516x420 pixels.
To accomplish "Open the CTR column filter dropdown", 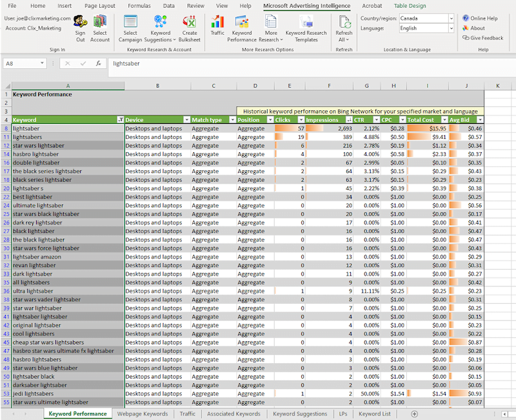I will 377,120.
